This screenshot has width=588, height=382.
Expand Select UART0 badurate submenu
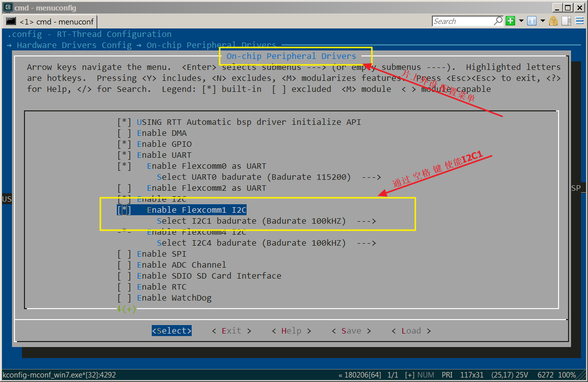click(x=269, y=177)
